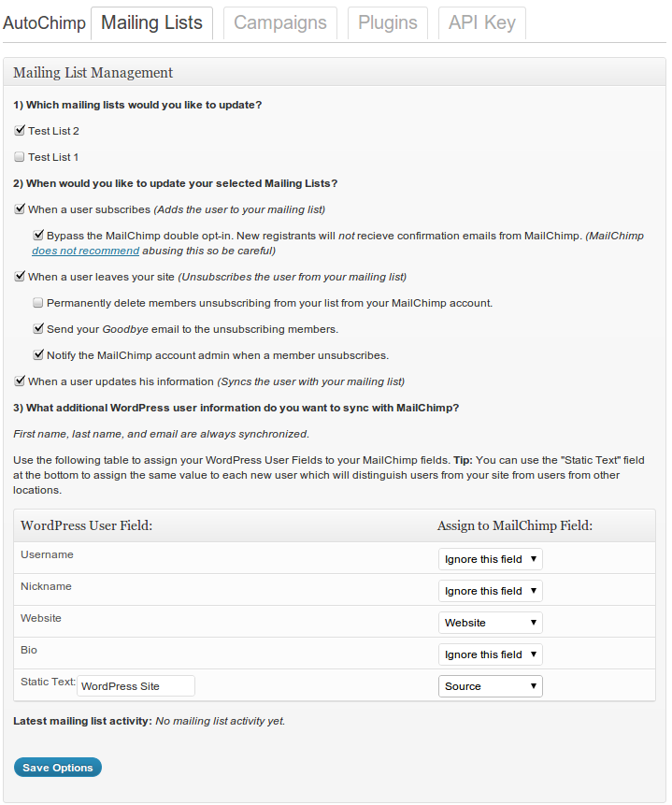Open the Bio MailChimp field dropdown
672x805 pixels.
(x=491, y=654)
